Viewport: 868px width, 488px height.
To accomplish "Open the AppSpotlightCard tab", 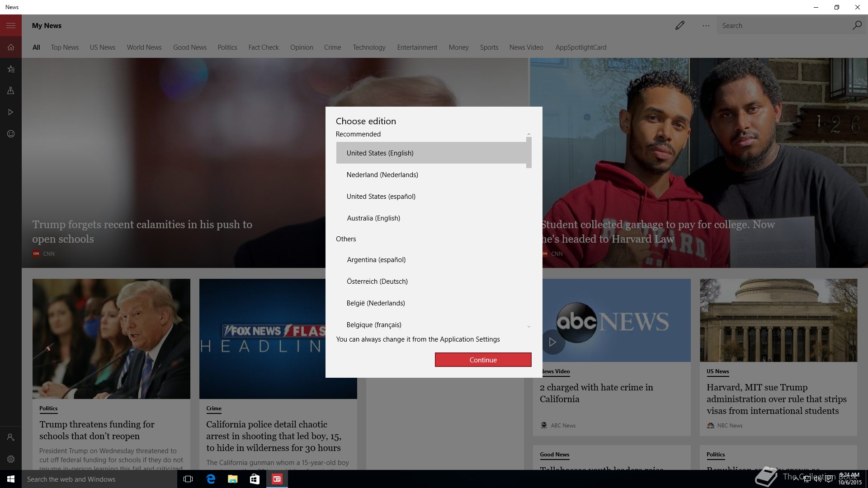I will pos(581,47).
